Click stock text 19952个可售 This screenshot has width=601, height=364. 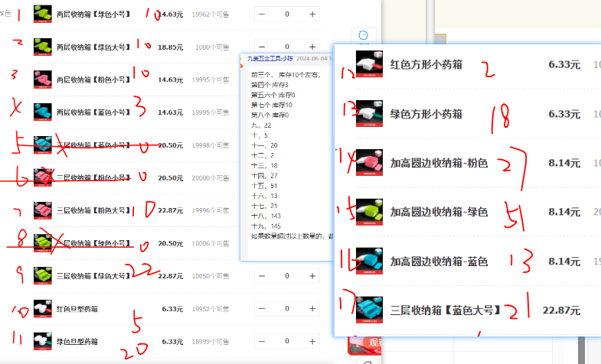pos(211,309)
